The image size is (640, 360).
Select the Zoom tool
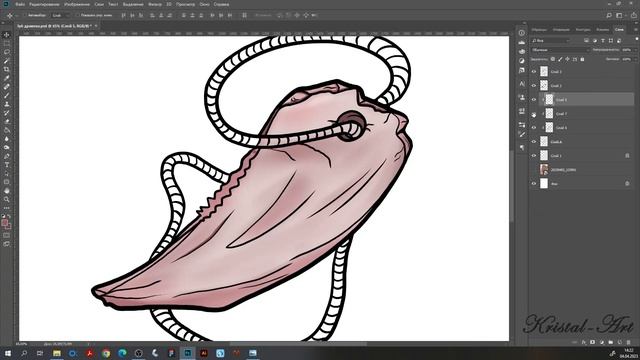[7, 199]
